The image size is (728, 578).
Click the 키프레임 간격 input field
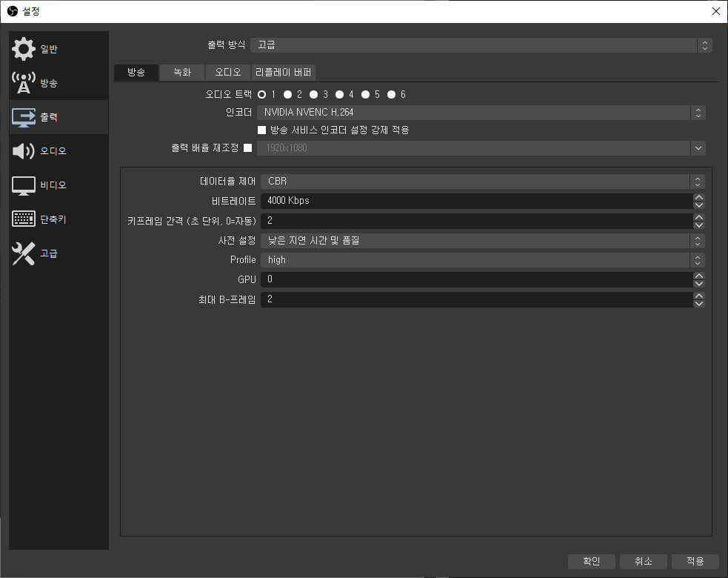[477, 221]
